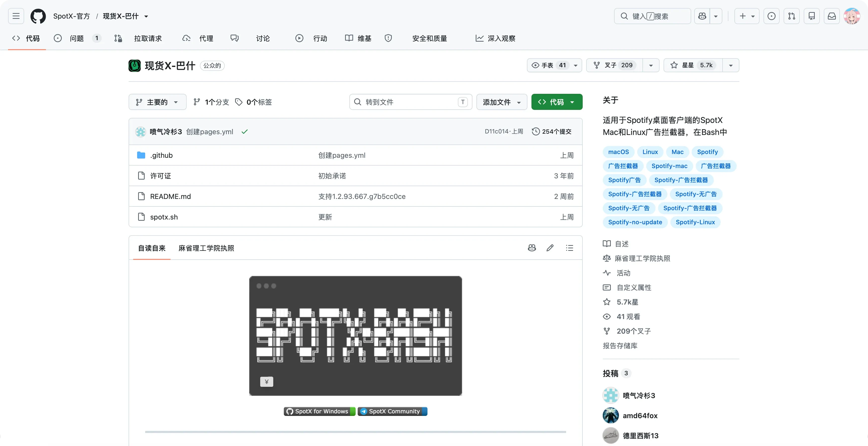868x446 pixels.
Task: Open issues icon in top header
Action: coord(771,16)
